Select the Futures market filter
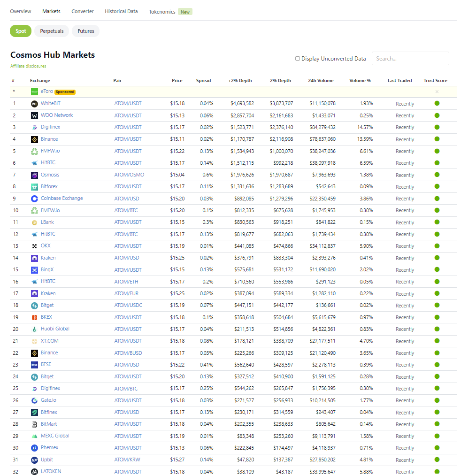This screenshot has height=475, width=476. point(86,31)
